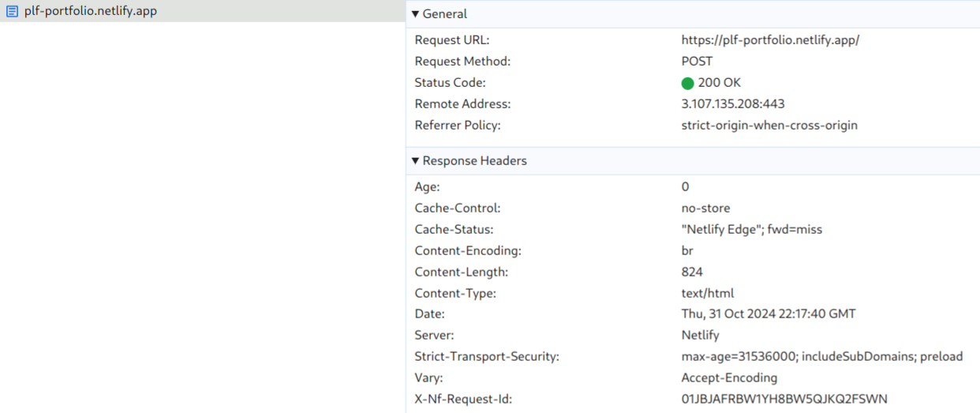Collapse the Response Headers section triangle

coord(415,161)
